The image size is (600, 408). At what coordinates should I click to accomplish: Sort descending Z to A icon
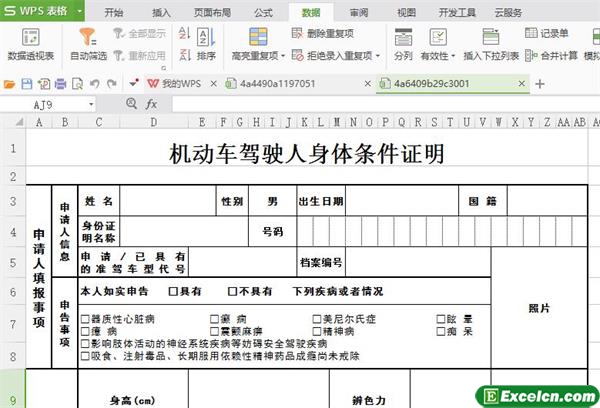pos(184,55)
